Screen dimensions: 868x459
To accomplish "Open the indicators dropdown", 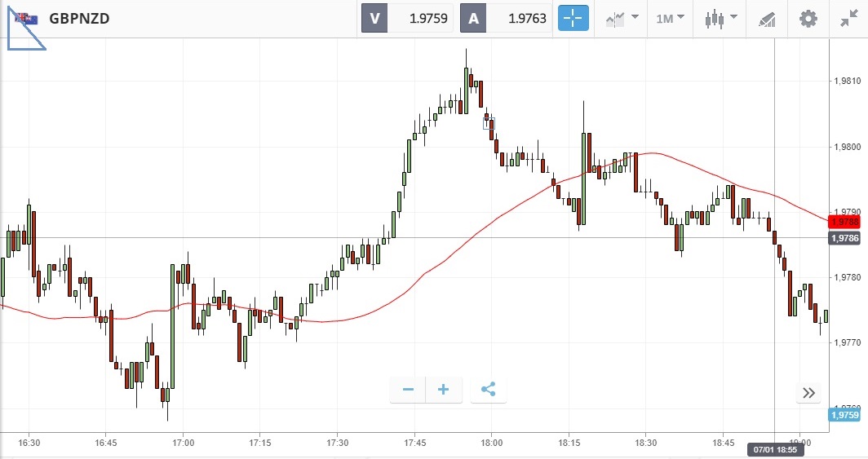I will [x=622, y=18].
